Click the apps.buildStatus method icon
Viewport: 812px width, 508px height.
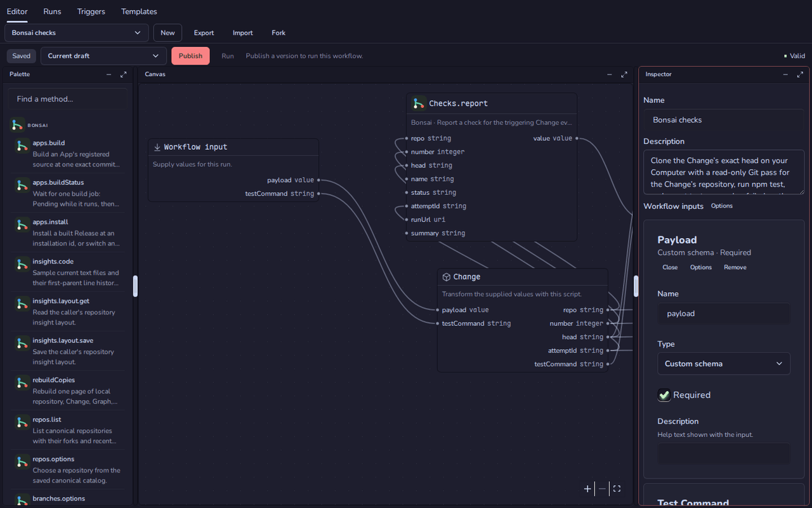click(22, 185)
